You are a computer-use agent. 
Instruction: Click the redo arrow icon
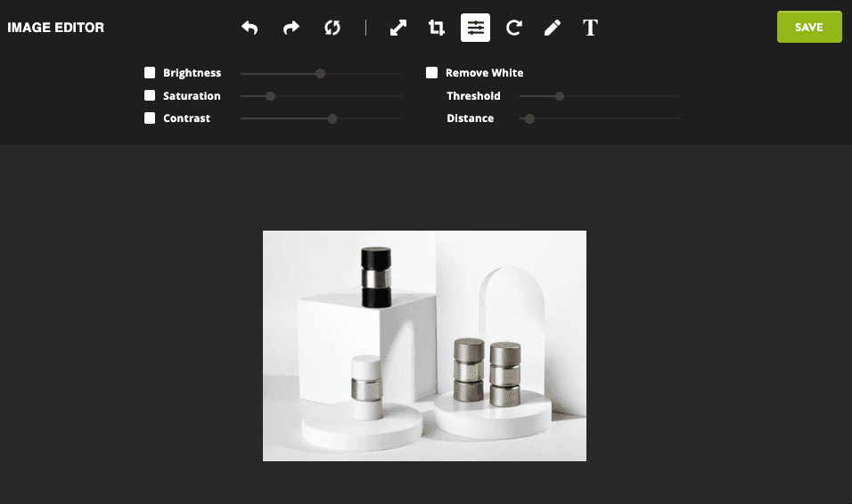coord(291,28)
